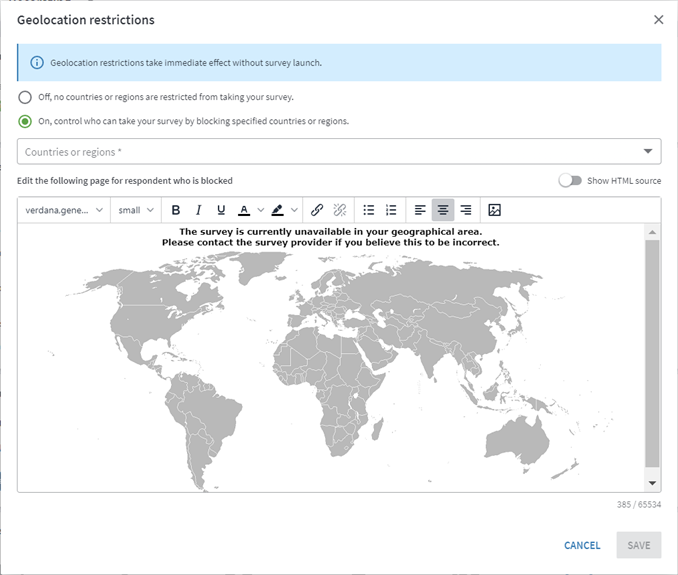
Task: Apply bold formatting in editor toolbar
Action: [x=176, y=210]
